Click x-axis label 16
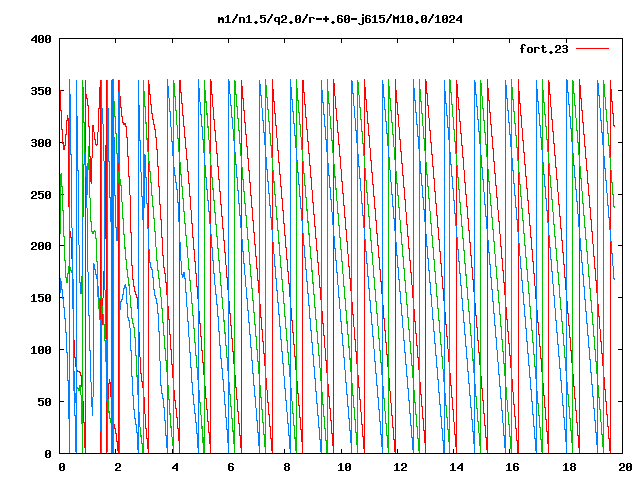The width and height of the screenshot is (640, 480). 513,467
